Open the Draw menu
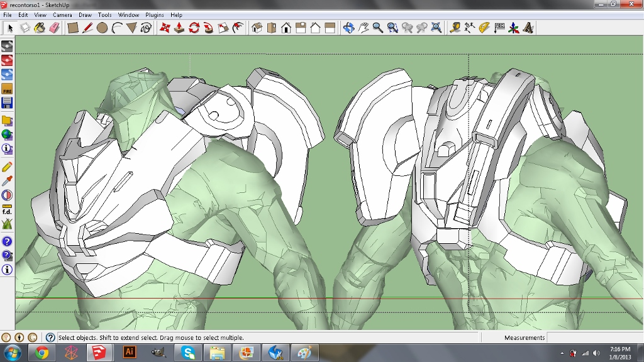Screen dimensions: 644x362 (85, 14)
